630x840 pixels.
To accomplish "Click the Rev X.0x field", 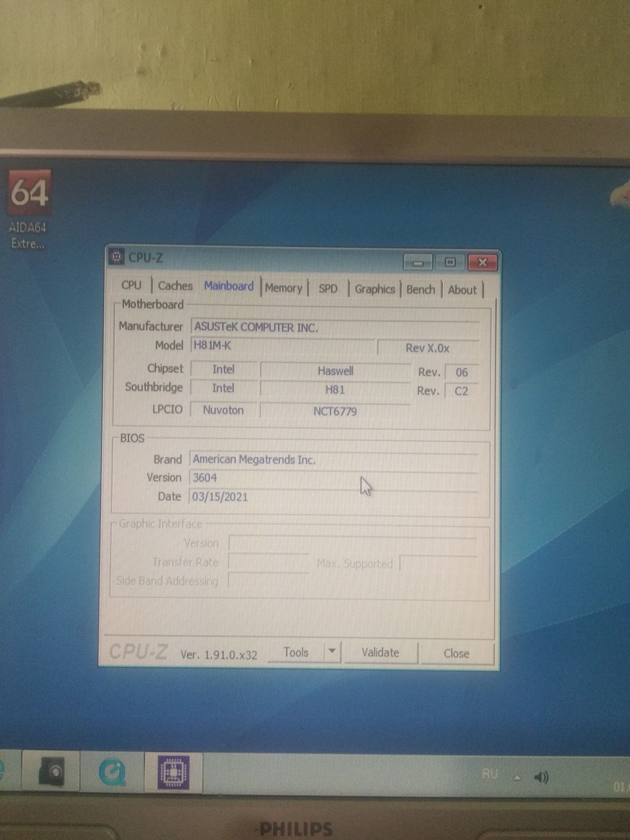I will click(428, 348).
